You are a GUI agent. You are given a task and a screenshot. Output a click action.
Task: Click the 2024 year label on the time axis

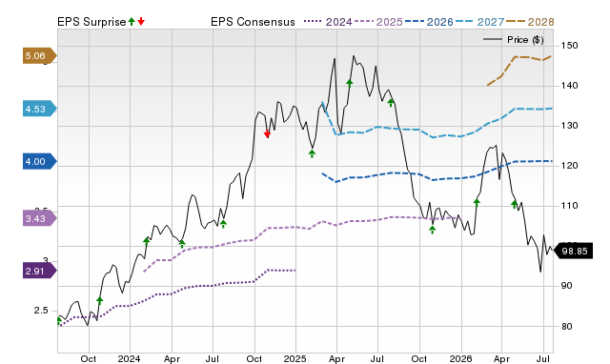click(x=130, y=358)
